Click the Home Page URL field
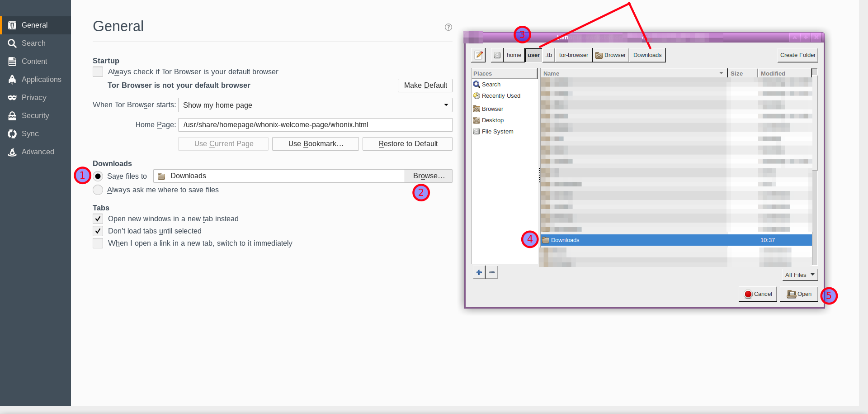The image size is (868, 414). pos(315,125)
